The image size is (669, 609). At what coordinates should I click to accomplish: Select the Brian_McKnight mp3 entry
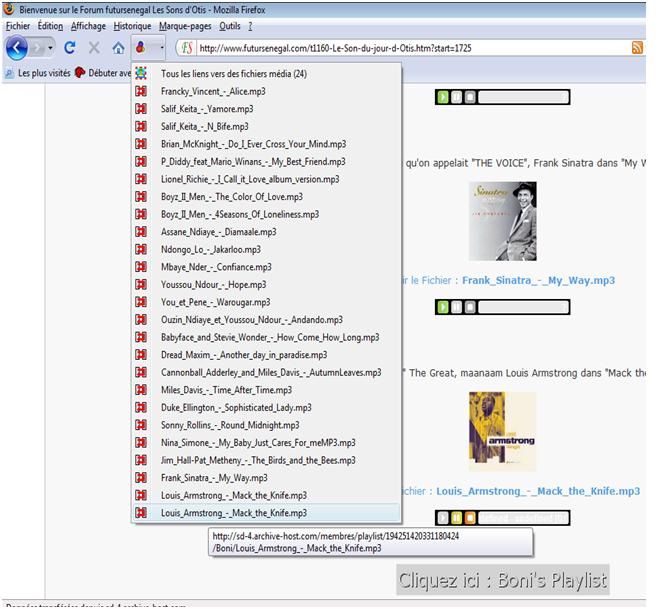pyautogui.click(x=266, y=144)
